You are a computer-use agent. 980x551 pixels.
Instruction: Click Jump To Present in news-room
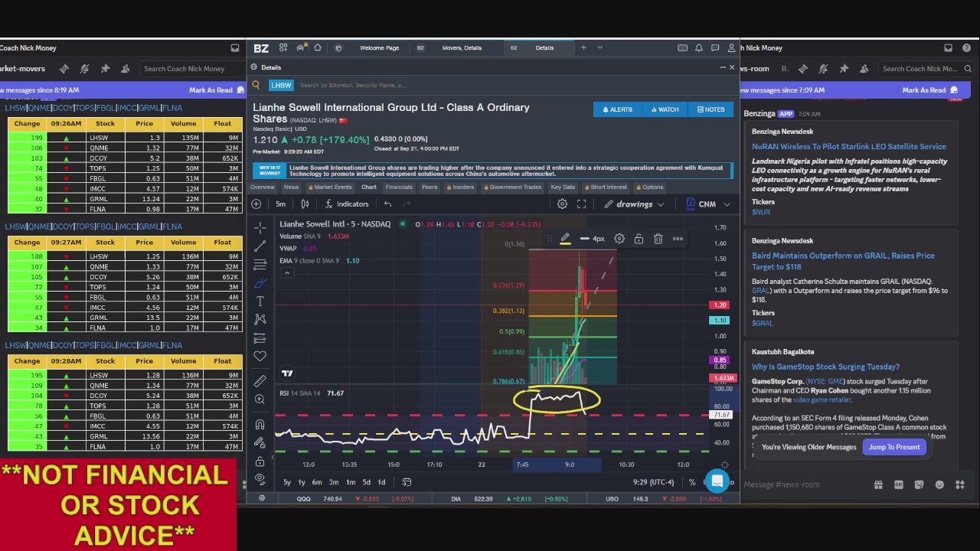click(x=894, y=447)
